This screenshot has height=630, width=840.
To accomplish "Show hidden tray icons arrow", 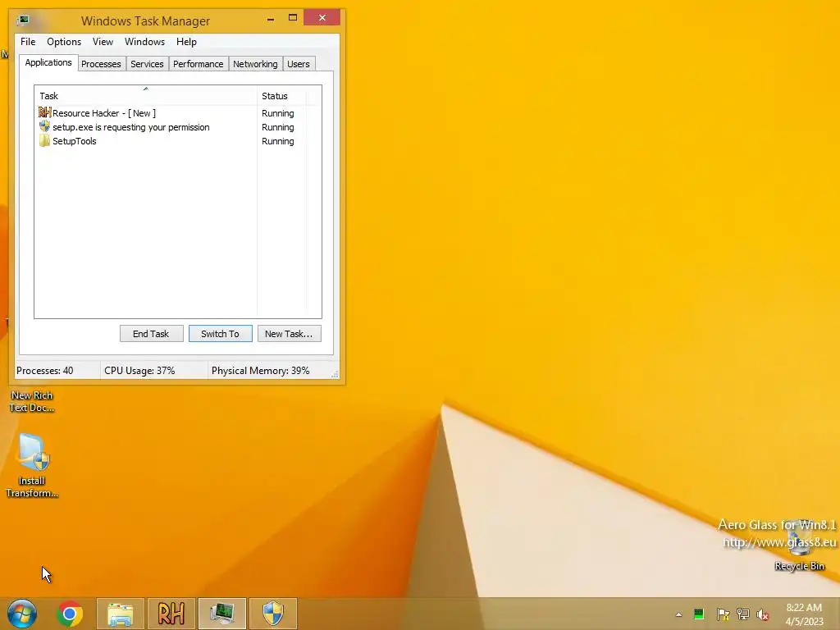I will [678, 614].
